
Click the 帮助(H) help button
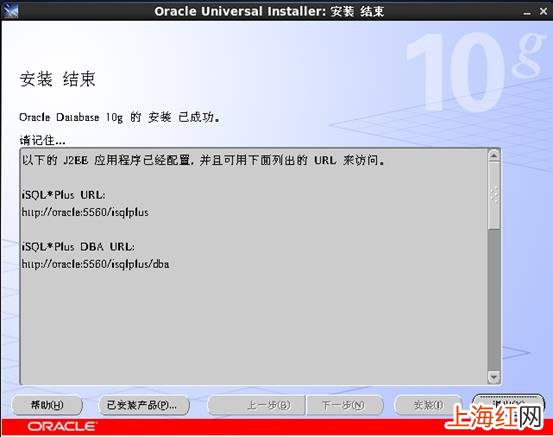tap(47, 405)
